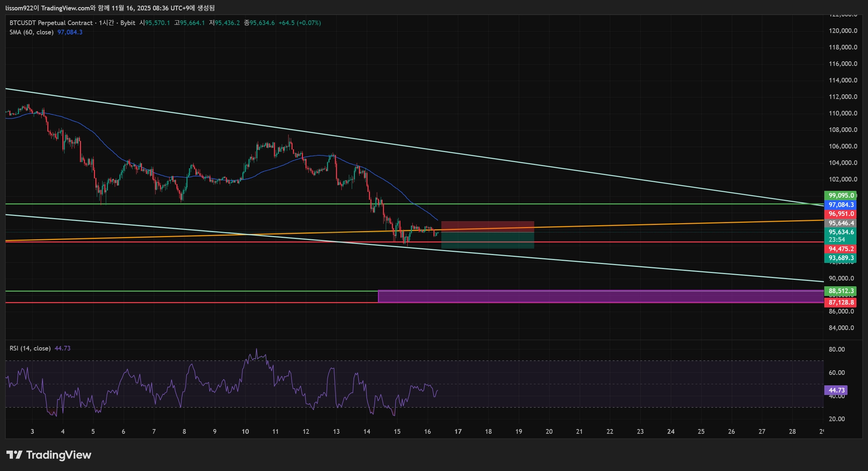Click date 17 on the time axis
The width and height of the screenshot is (868, 471).
tap(458, 432)
